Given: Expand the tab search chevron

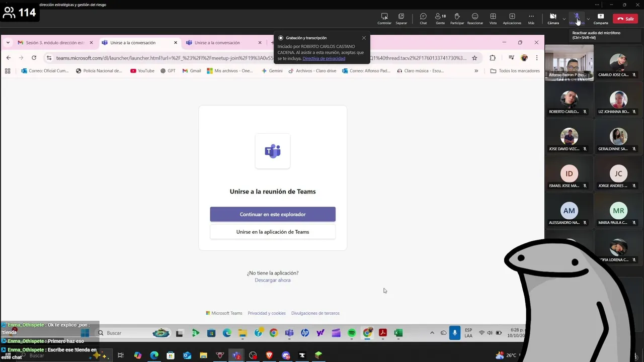Looking at the screenshot, I should click(x=8, y=43).
